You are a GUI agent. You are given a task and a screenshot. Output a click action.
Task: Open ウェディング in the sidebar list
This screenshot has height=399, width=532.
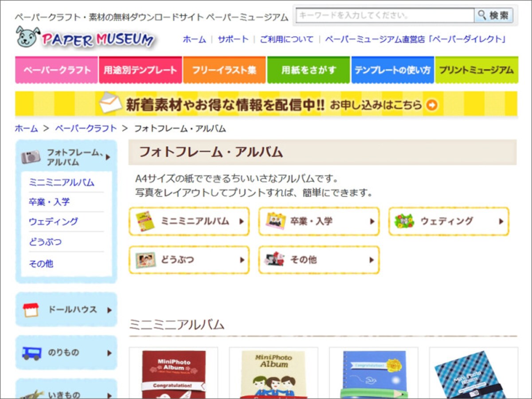(53, 222)
